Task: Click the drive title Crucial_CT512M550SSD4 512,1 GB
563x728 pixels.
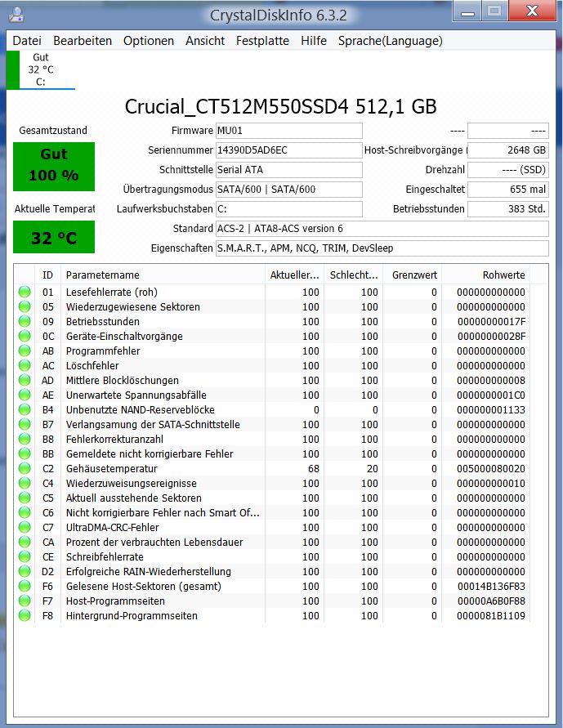Action: [281, 107]
